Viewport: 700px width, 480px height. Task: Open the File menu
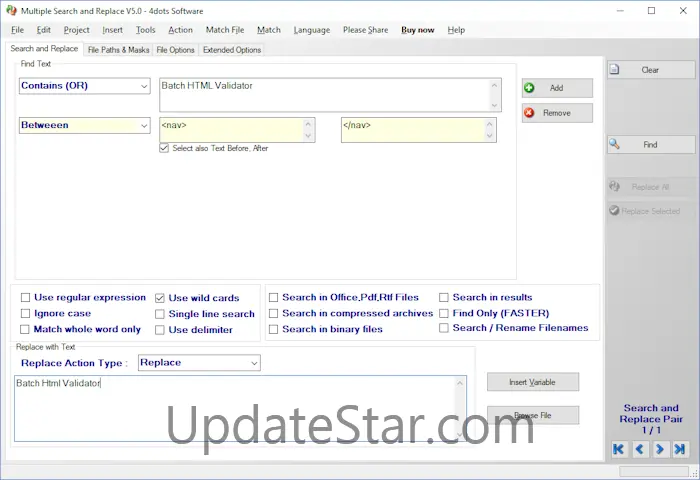point(17,30)
